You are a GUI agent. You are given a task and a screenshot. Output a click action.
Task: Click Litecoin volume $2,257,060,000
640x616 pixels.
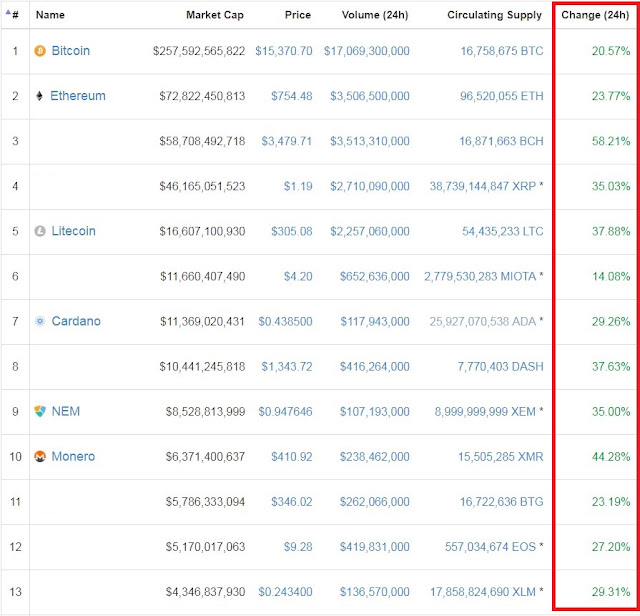coord(370,231)
